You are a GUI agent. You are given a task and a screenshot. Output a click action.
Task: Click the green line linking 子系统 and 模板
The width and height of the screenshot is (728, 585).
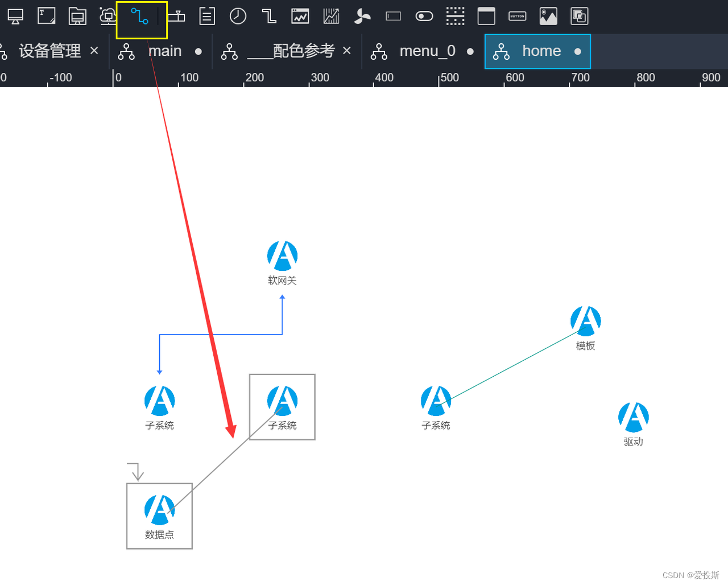coord(512,366)
